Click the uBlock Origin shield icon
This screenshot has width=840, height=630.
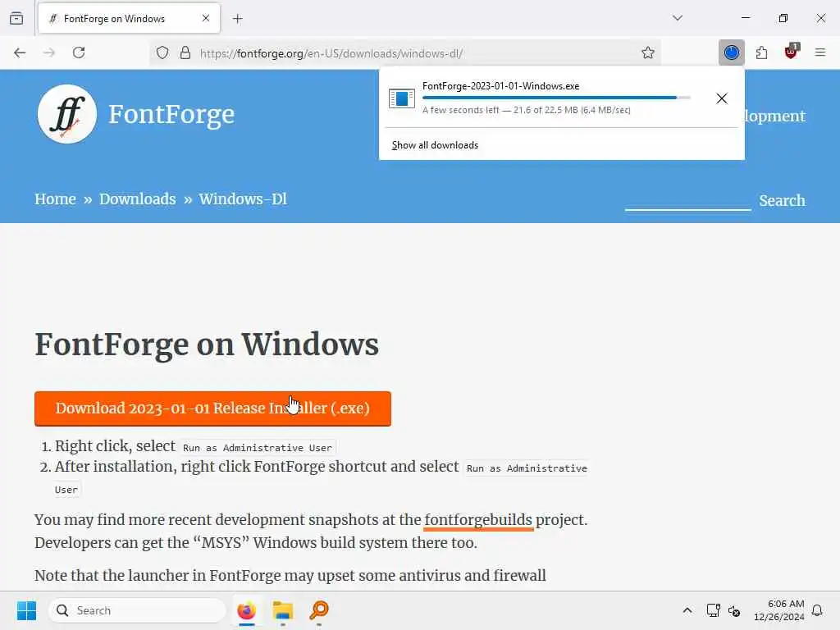(792, 52)
